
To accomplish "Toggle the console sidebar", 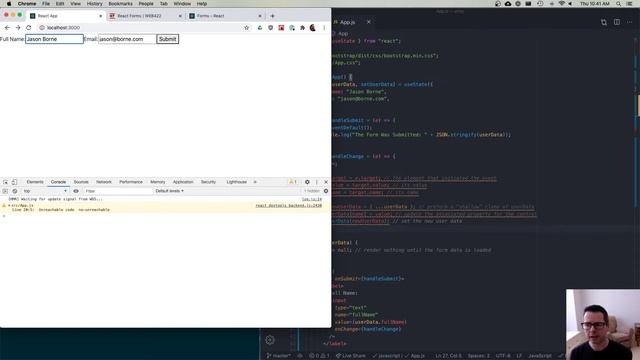I will pos(5,191).
